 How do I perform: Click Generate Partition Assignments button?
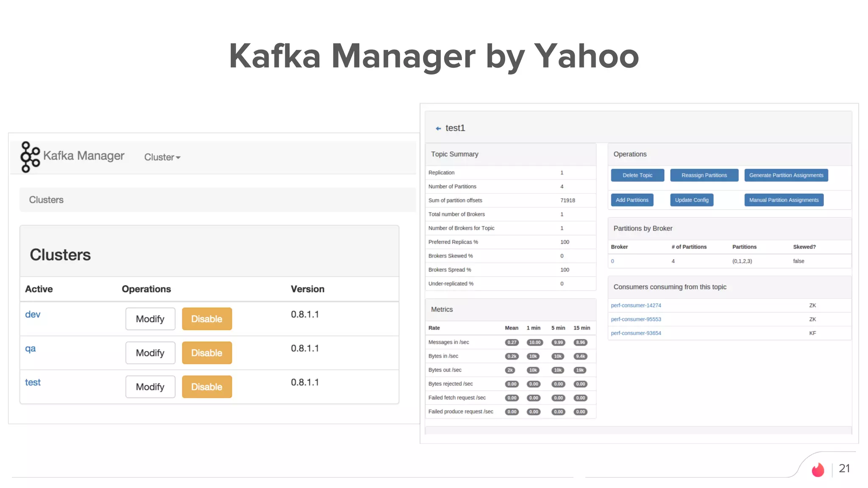(x=786, y=175)
